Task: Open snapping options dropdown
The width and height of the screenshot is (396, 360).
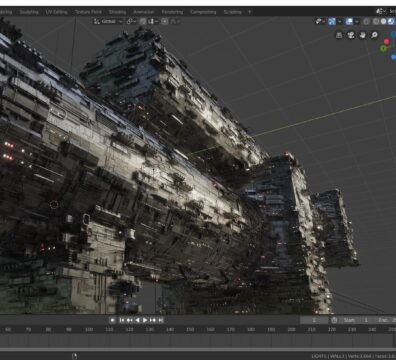Action: [x=153, y=21]
